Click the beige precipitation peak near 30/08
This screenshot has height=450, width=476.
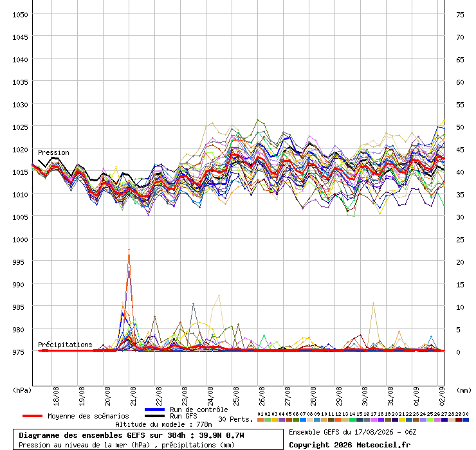click(x=373, y=303)
